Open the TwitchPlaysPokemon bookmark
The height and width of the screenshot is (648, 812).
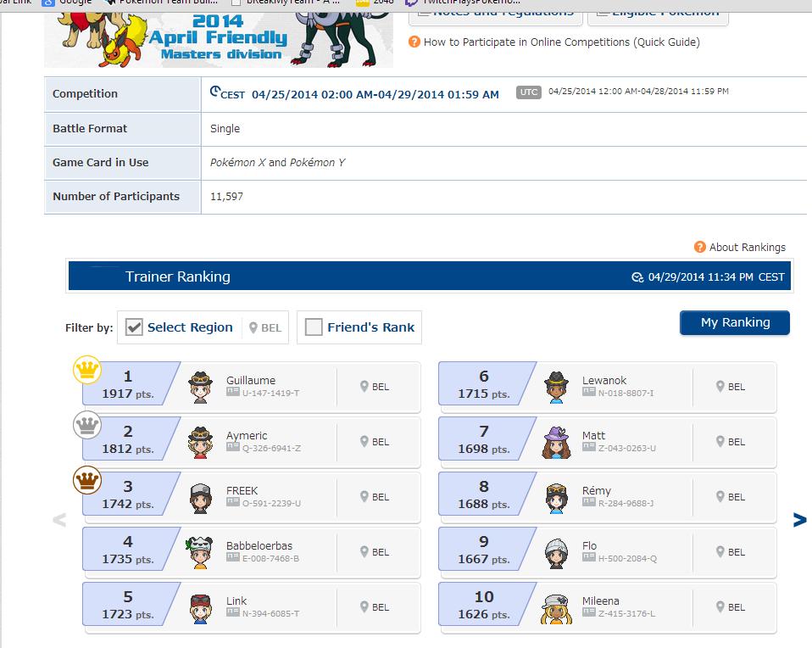463,3
